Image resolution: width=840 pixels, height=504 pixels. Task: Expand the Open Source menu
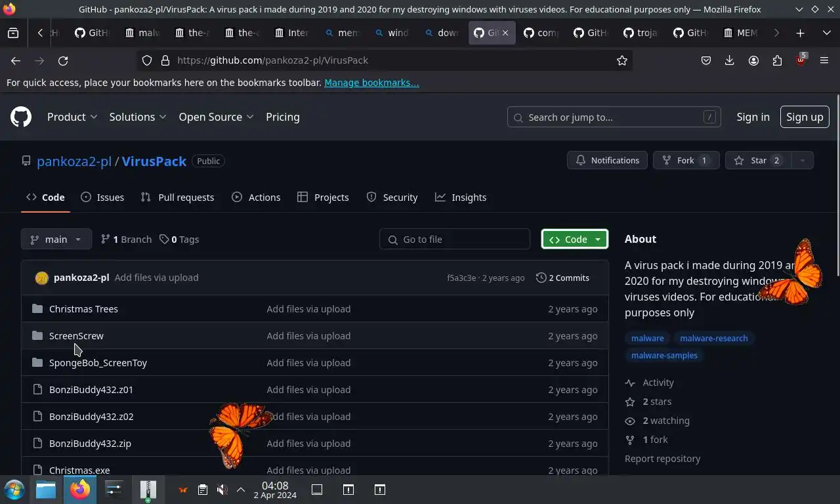(216, 117)
